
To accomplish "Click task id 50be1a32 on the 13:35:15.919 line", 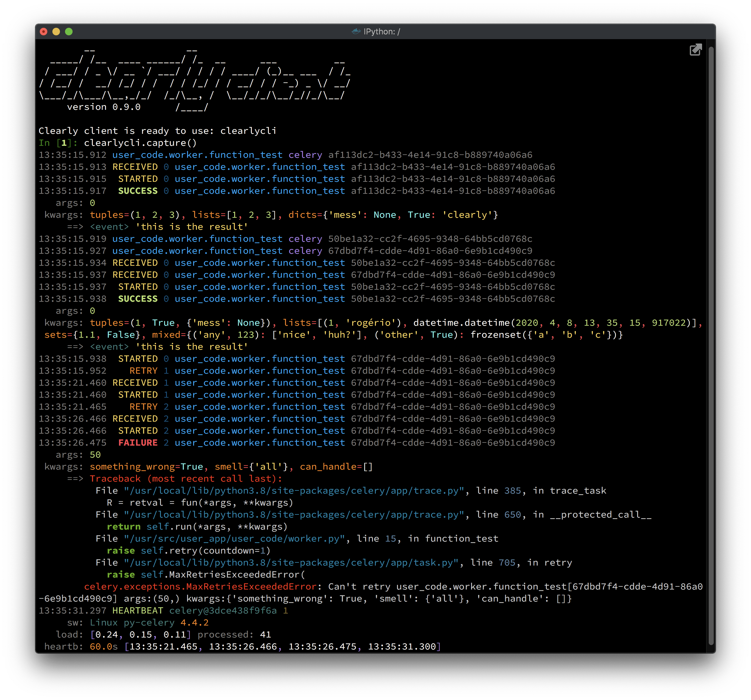I will 430,239.
